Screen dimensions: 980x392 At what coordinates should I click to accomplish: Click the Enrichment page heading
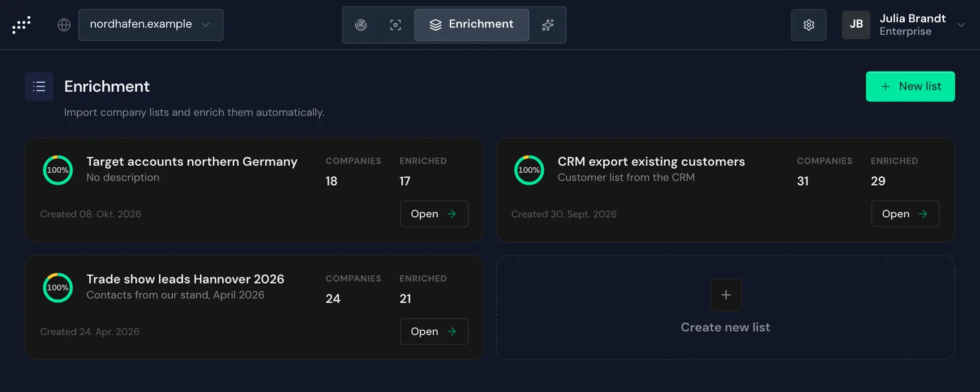(107, 86)
